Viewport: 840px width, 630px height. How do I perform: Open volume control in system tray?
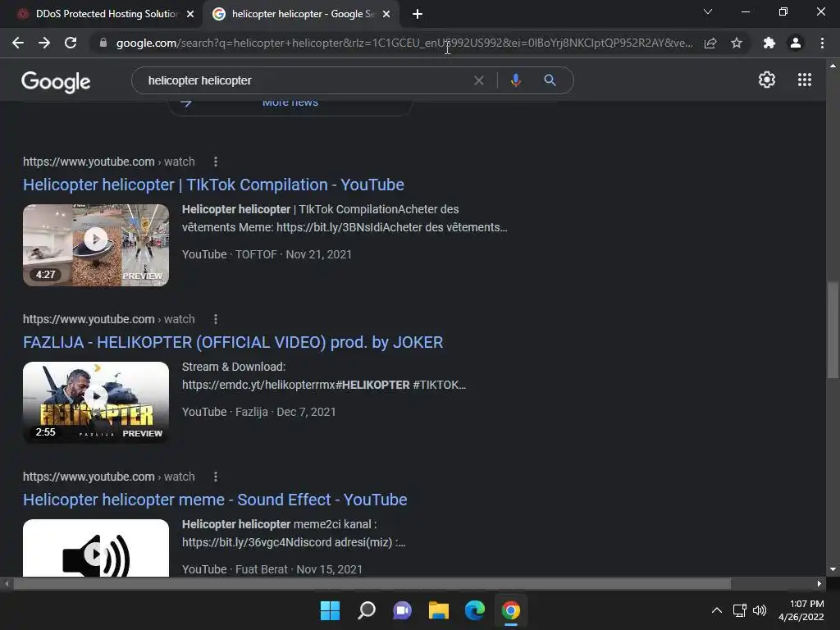click(760, 610)
